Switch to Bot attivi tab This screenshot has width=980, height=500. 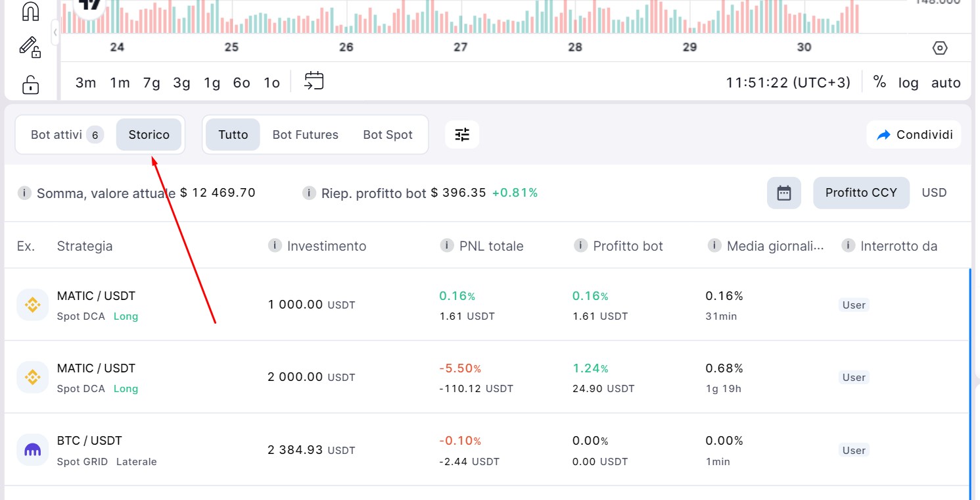click(66, 135)
